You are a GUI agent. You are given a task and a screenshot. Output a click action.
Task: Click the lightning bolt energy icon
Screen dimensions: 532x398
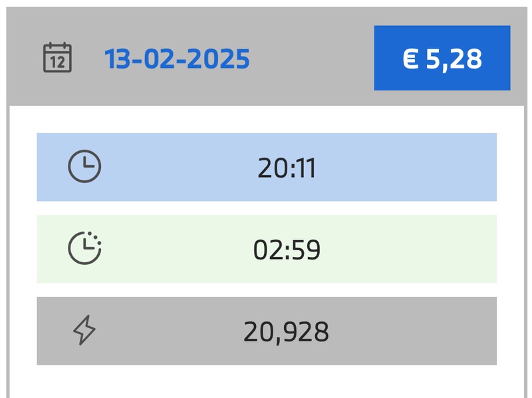click(84, 330)
